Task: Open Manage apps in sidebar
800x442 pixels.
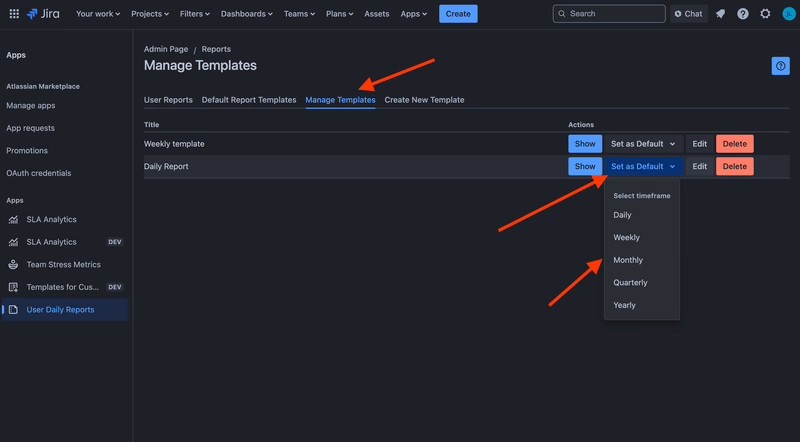Action: (x=31, y=106)
